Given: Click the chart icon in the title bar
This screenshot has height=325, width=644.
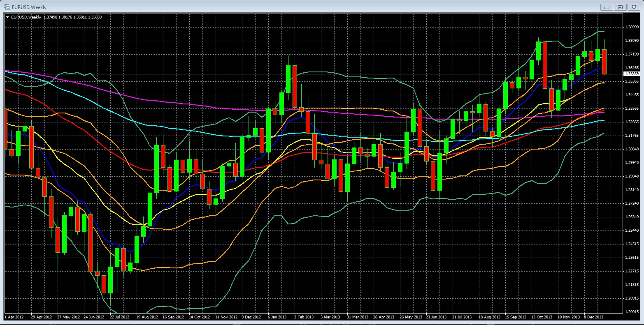Looking at the screenshot, I should coord(7,7).
